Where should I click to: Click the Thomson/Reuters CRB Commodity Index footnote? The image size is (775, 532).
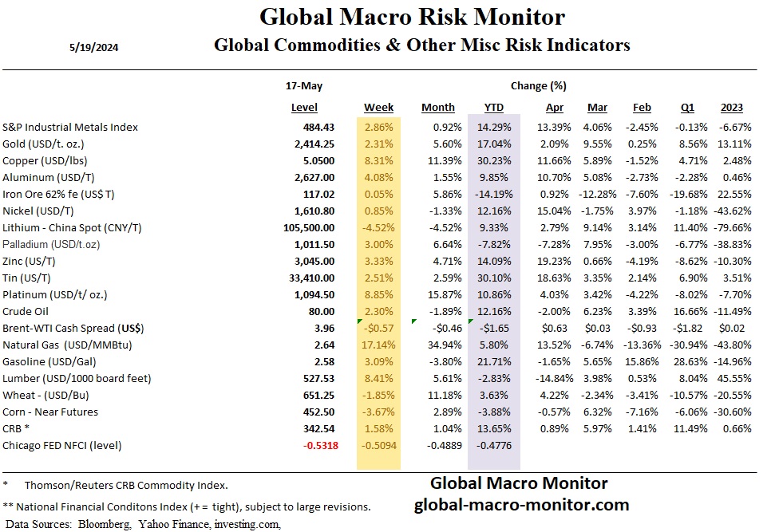point(125,485)
